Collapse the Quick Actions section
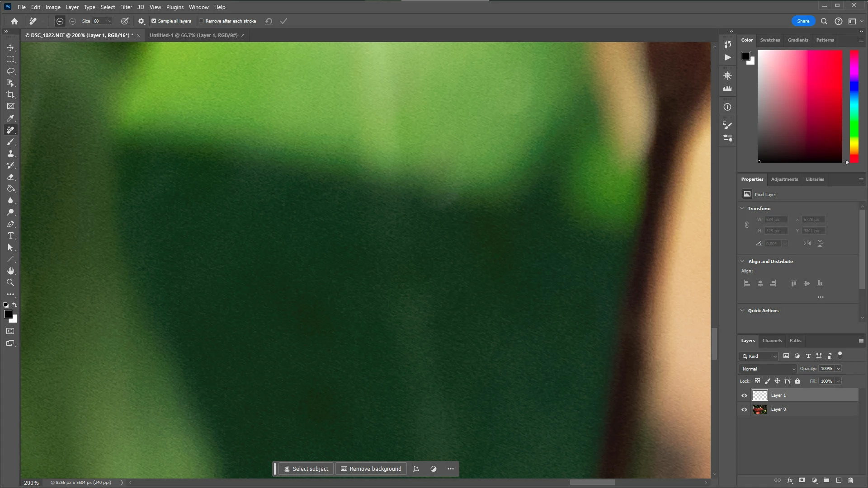 (742, 310)
